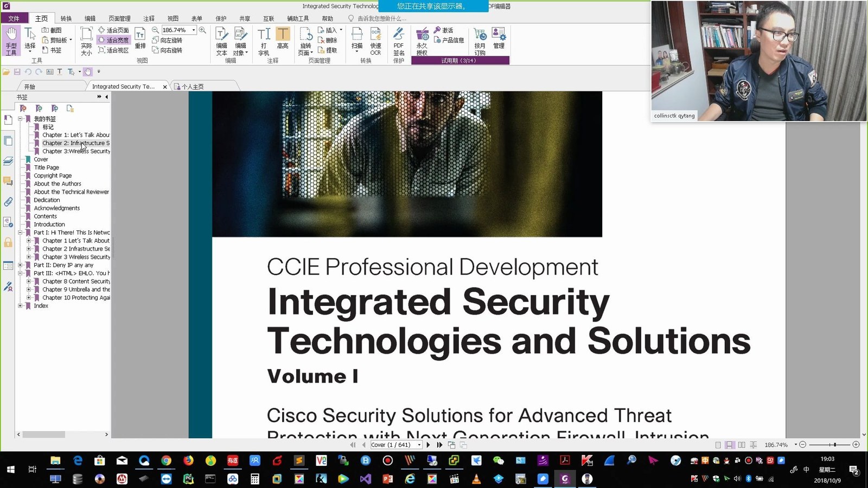This screenshot has height=488, width=868.
Task: Open the File (文件) menu
Action: pyautogui.click(x=14, y=18)
